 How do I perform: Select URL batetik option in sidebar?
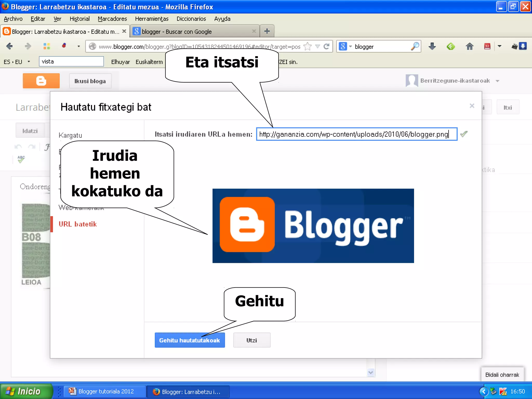(78, 224)
